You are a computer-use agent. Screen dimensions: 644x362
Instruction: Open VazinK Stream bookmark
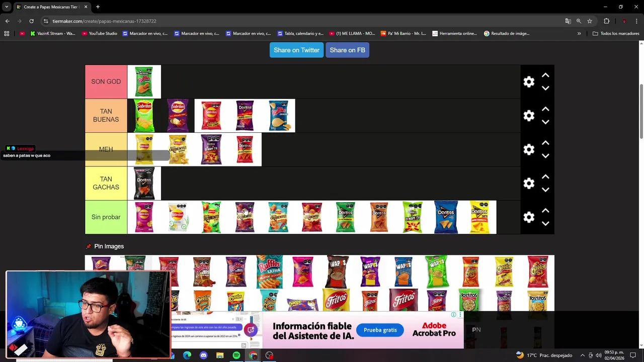(x=52, y=34)
